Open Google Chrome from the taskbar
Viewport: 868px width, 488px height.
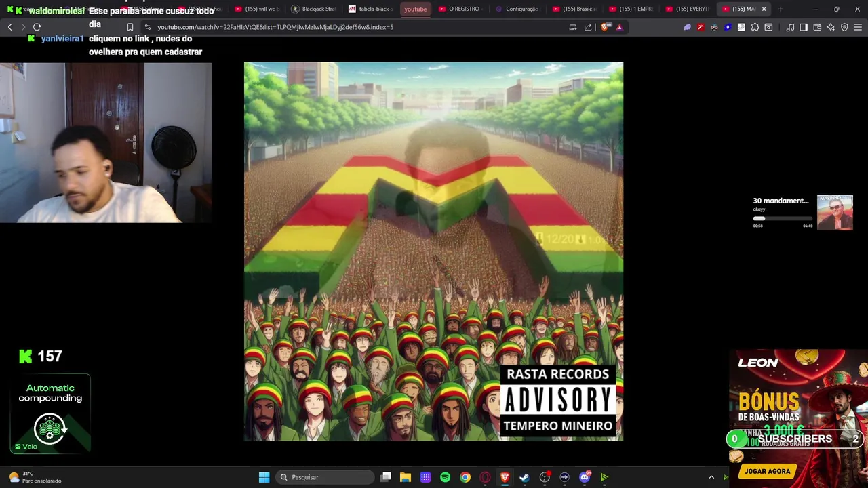[465, 477]
